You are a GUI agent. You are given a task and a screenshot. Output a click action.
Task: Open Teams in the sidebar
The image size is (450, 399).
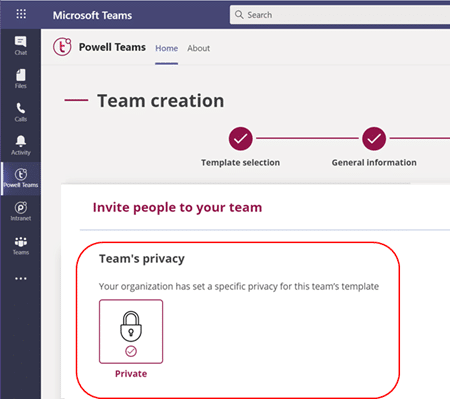(x=21, y=246)
